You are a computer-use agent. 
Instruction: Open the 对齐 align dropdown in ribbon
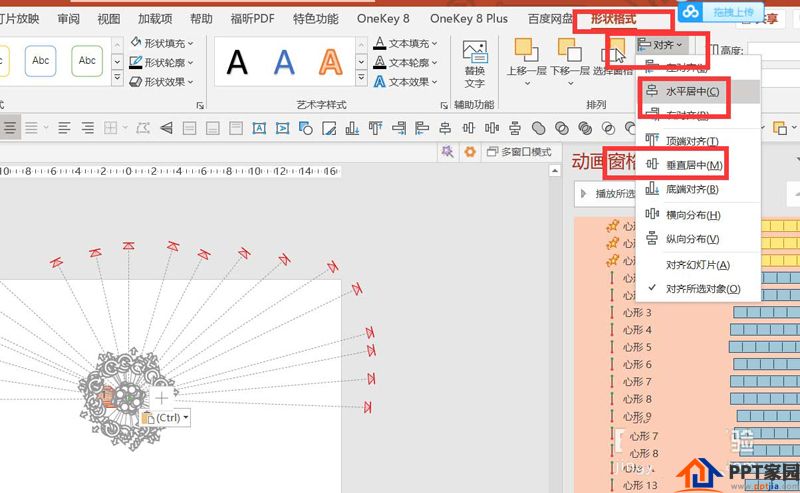[x=661, y=45]
